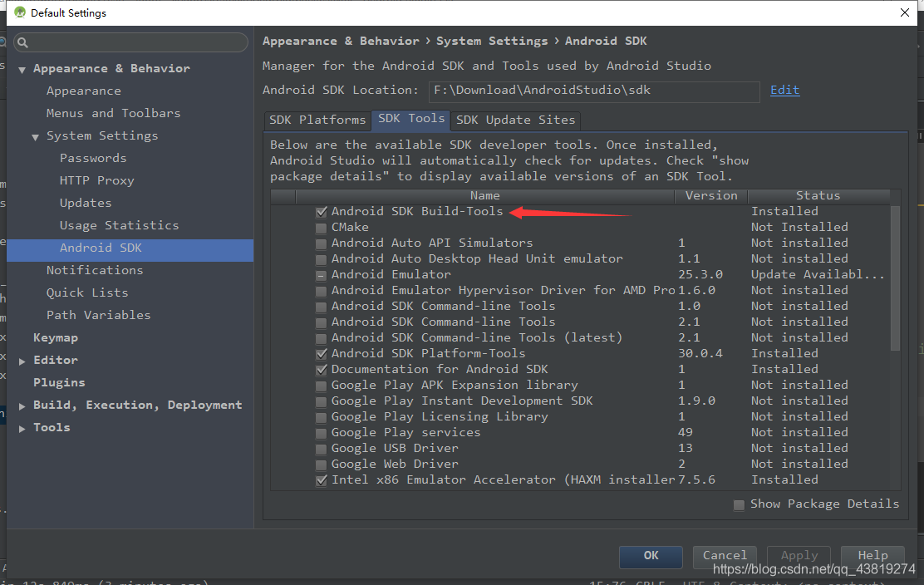Select the Google USB Driver checkbox
The image size is (924, 585).
click(x=322, y=449)
